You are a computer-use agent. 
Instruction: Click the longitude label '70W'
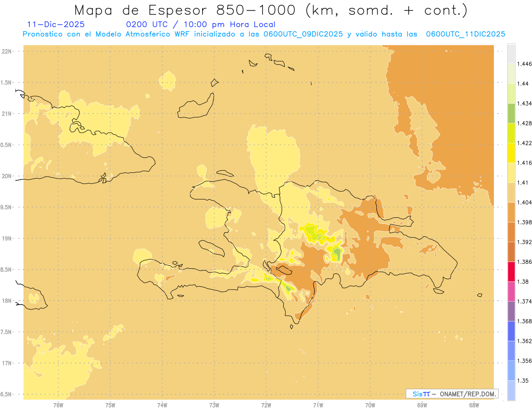tap(370, 405)
